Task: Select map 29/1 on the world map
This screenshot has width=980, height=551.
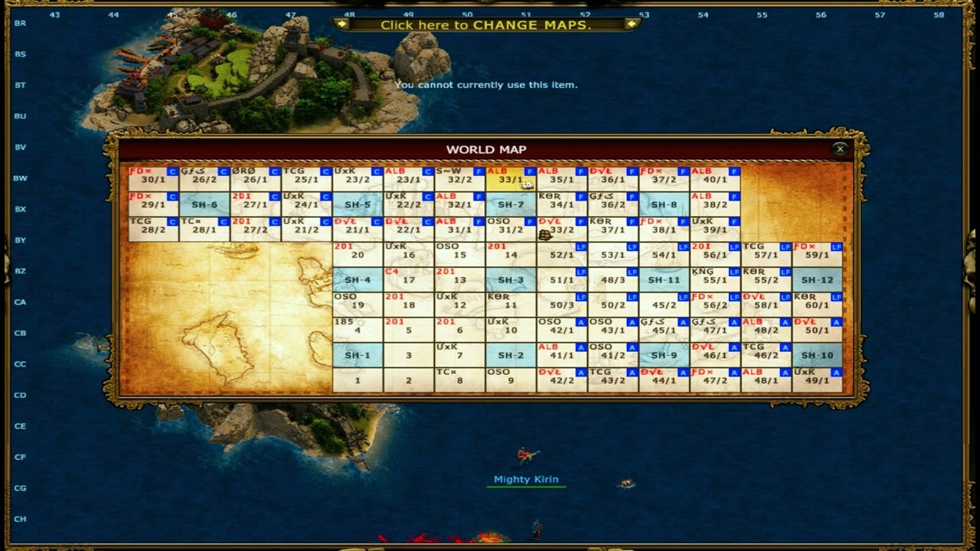Action: point(153,204)
